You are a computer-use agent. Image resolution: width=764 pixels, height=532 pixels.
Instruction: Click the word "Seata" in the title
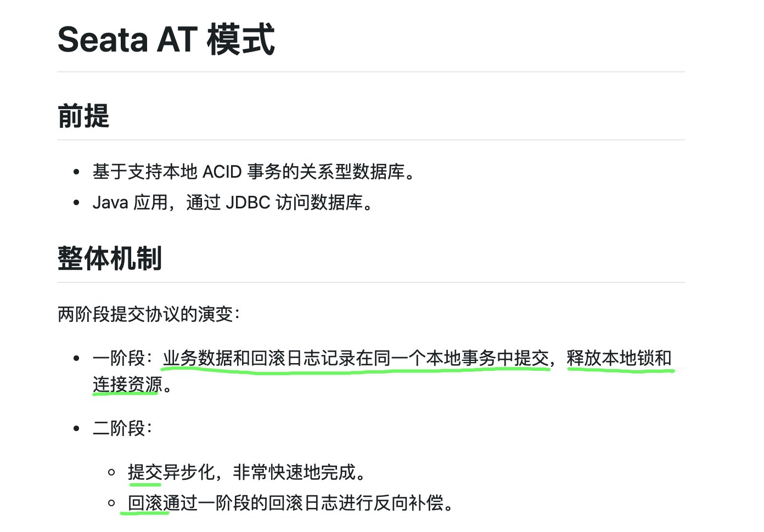click(103, 39)
